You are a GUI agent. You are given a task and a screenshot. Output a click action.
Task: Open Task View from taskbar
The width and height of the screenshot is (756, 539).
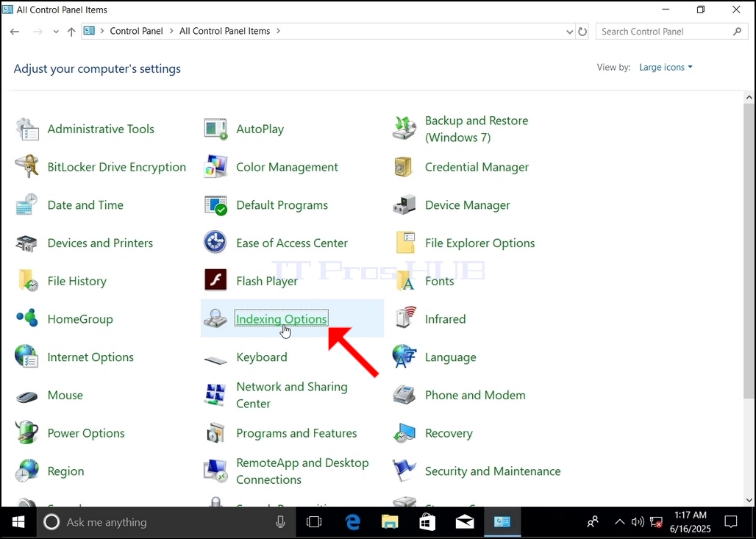(314, 521)
